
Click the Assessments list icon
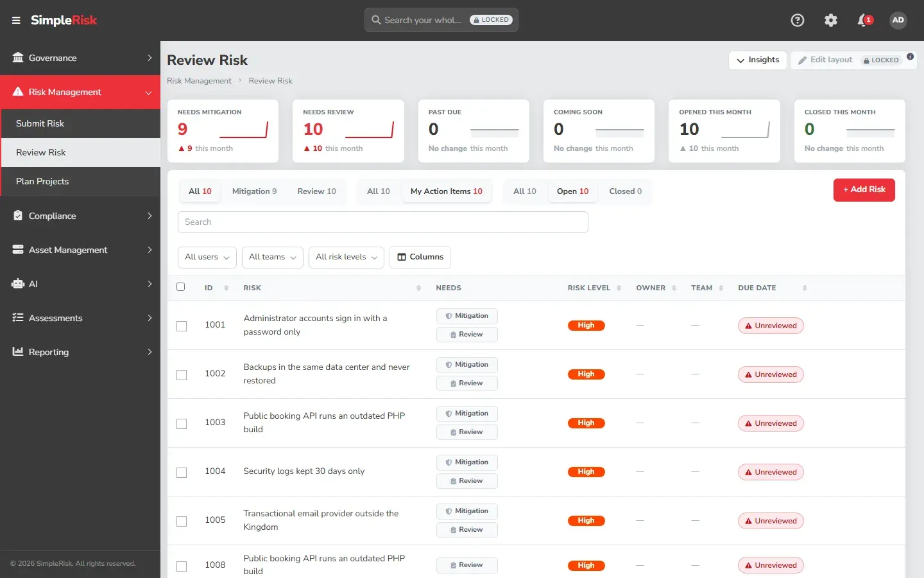(18, 318)
